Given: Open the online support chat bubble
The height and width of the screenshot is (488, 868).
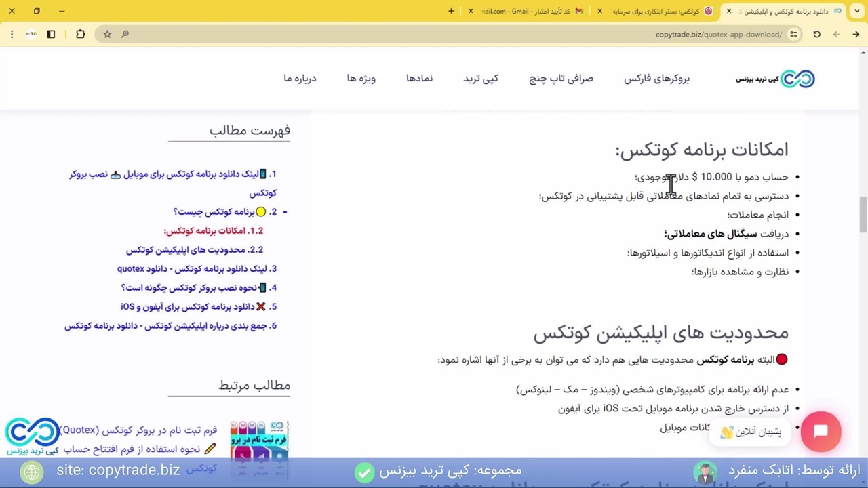Looking at the screenshot, I should click(821, 432).
